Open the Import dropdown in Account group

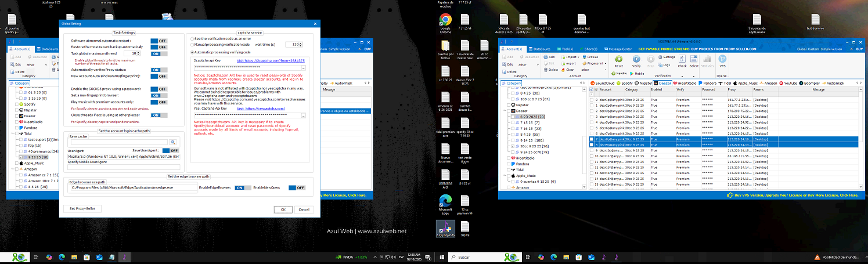(x=571, y=57)
